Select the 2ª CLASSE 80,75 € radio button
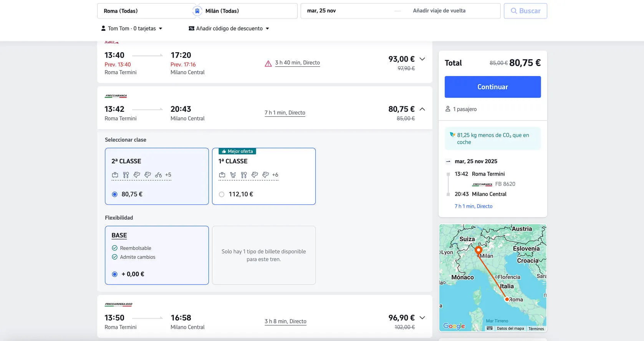The height and width of the screenshot is (341, 644). 114,194
